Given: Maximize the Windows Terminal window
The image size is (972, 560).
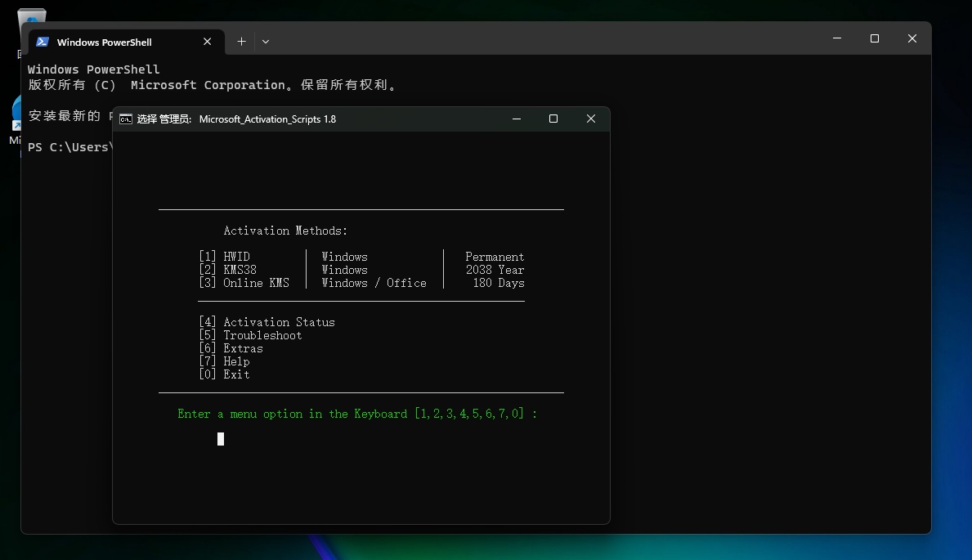Looking at the screenshot, I should point(875,38).
